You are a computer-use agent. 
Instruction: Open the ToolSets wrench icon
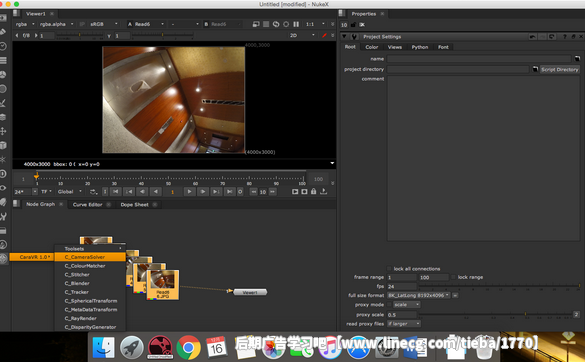click(3, 216)
